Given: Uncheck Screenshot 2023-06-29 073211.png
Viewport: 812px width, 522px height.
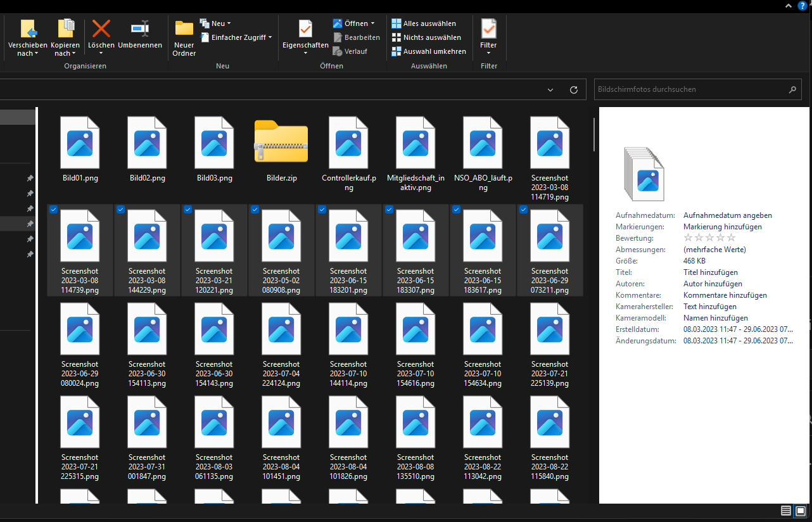Looking at the screenshot, I should pyautogui.click(x=523, y=209).
